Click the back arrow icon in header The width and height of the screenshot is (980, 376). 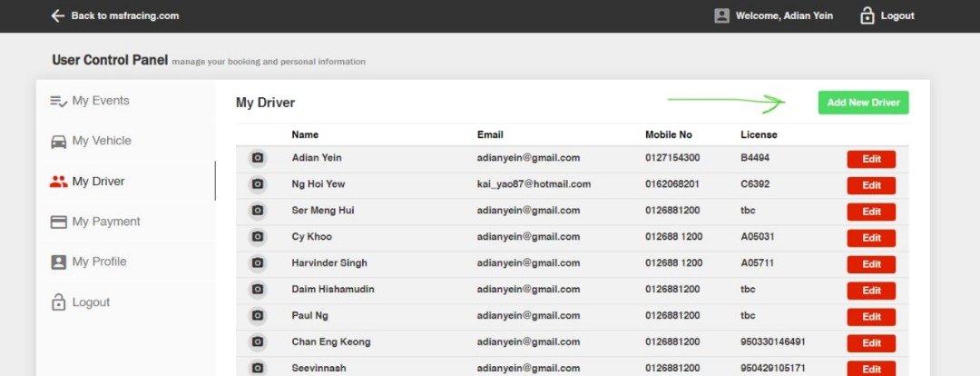pos(58,15)
